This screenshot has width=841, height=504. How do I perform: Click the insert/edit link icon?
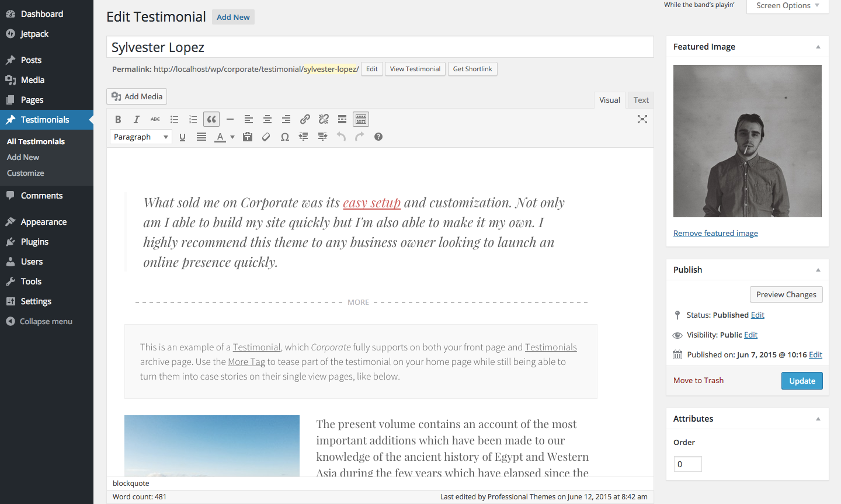305,119
